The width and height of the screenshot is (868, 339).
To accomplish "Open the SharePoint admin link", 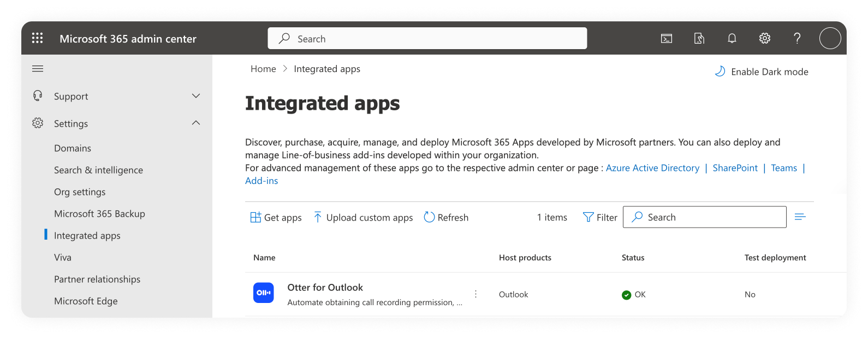I will coord(735,168).
